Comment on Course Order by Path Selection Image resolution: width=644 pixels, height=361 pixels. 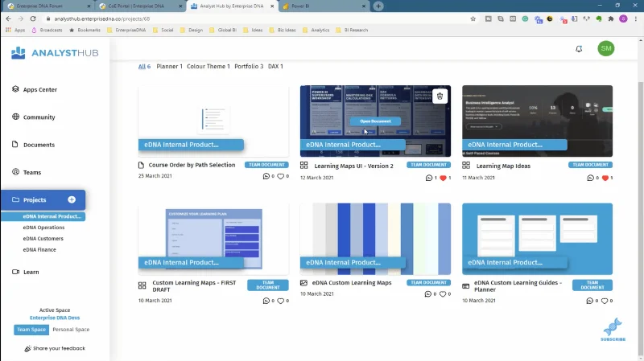266,176
